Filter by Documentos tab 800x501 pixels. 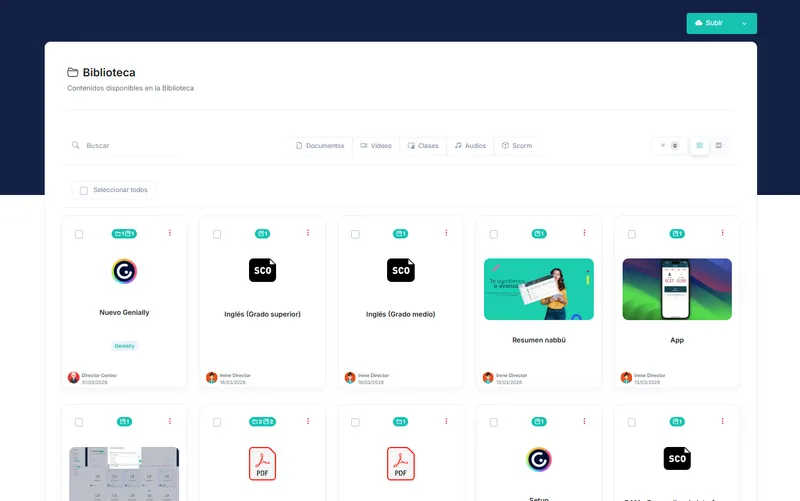pyautogui.click(x=320, y=146)
